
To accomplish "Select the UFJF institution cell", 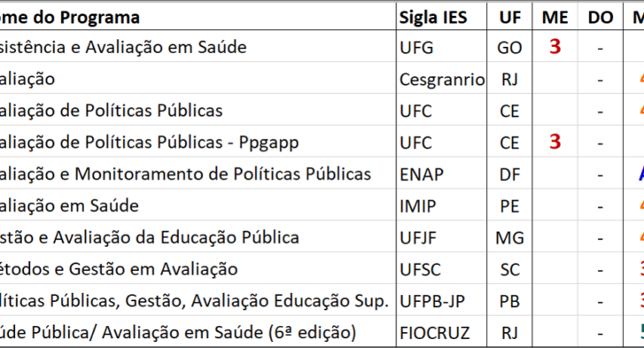I will coord(441,237).
